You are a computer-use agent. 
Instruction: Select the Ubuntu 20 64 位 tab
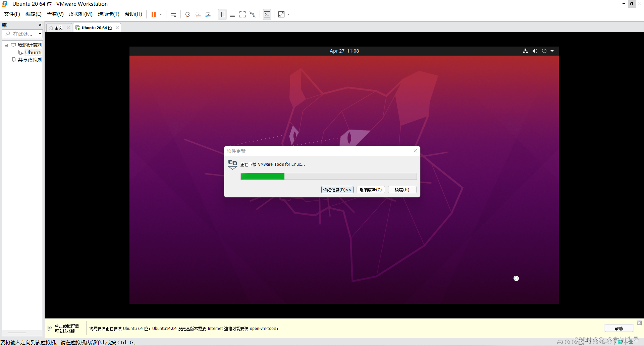97,28
